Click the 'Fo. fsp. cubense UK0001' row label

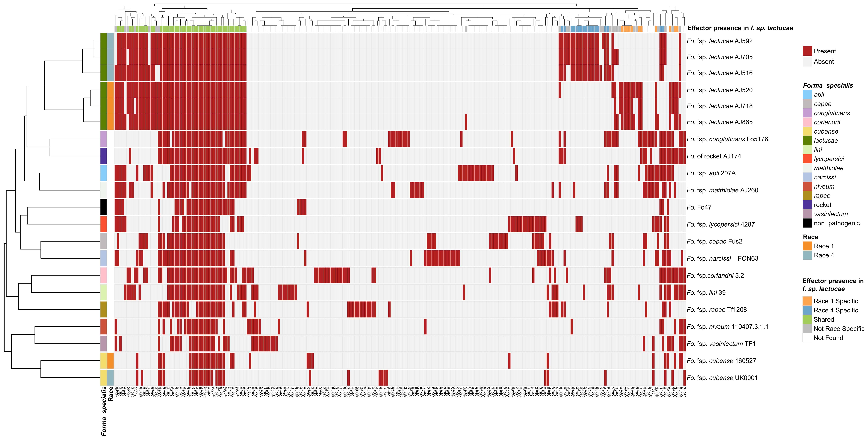pos(722,378)
